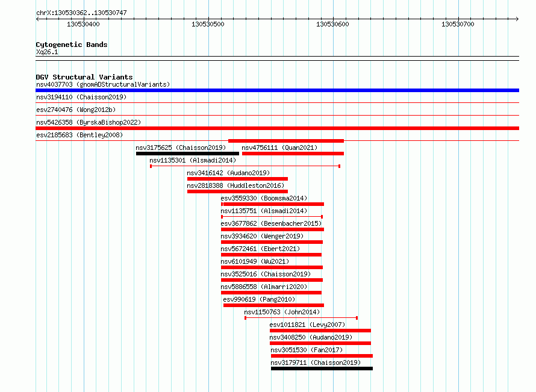This screenshot has width=536, height=392.
Task: Click the 130530400 ruler position
Action: tap(83, 24)
